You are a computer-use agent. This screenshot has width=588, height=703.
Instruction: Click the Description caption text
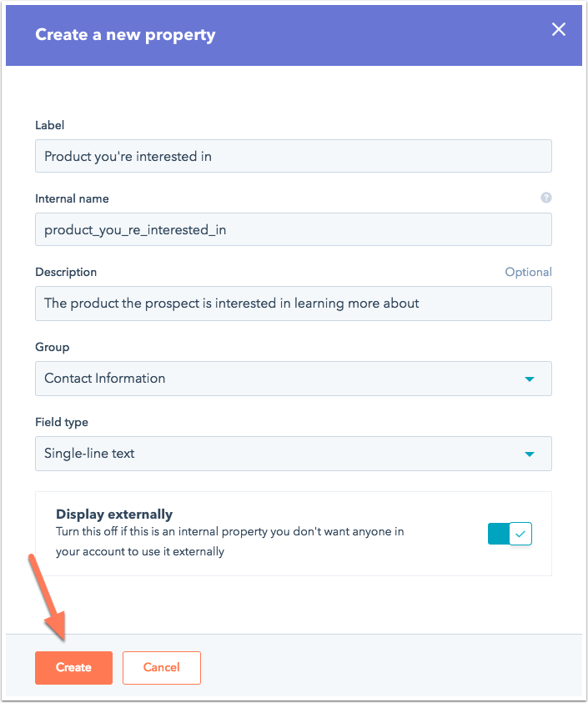66,272
